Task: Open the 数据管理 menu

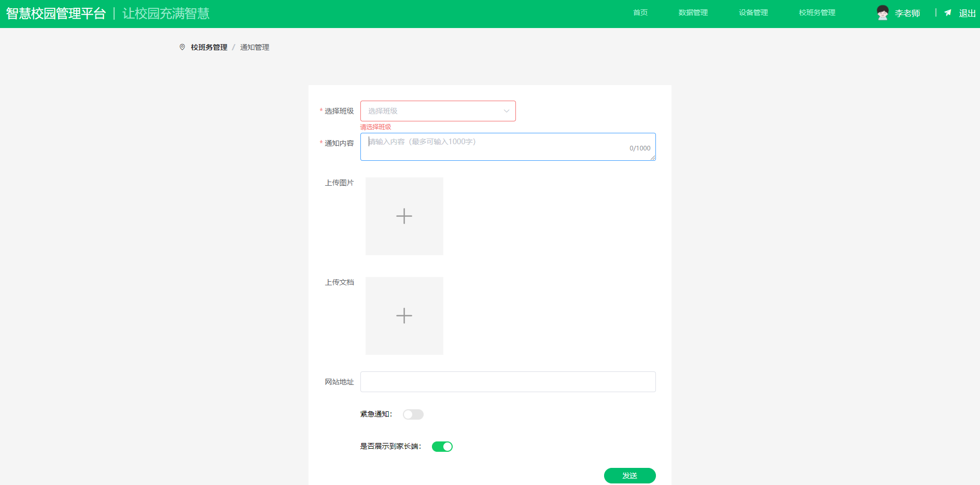Action: pos(693,13)
